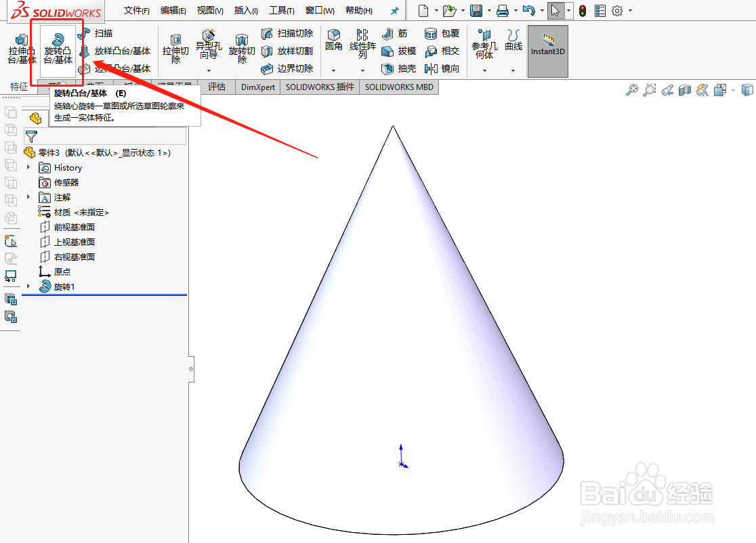
Task: Select the Revolved Boss/Base (旋转凸台/基体) tool
Action: 58,49
